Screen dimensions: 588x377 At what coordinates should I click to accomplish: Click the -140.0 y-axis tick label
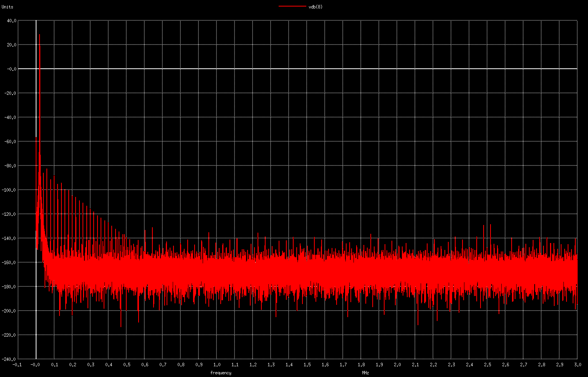[x=10, y=238]
